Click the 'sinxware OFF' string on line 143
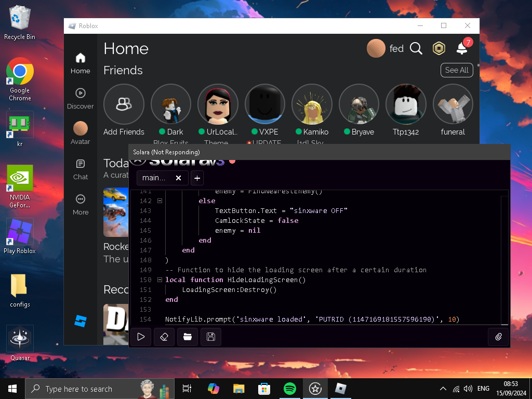The height and width of the screenshot is (399, 532). pos(318,211)
